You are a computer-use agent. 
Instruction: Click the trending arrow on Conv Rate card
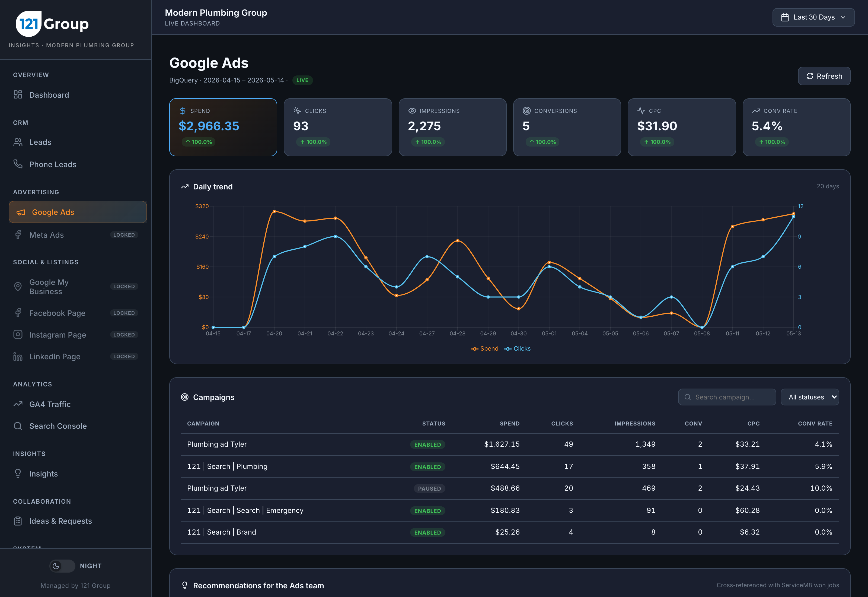pyautogui.click(x=756, y=111)
